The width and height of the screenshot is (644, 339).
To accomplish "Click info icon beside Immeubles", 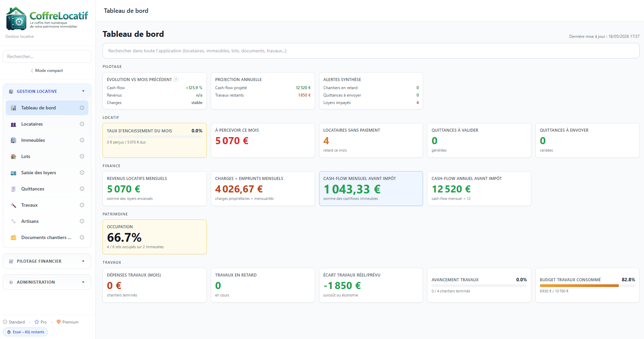I will [x=82, y=140].
